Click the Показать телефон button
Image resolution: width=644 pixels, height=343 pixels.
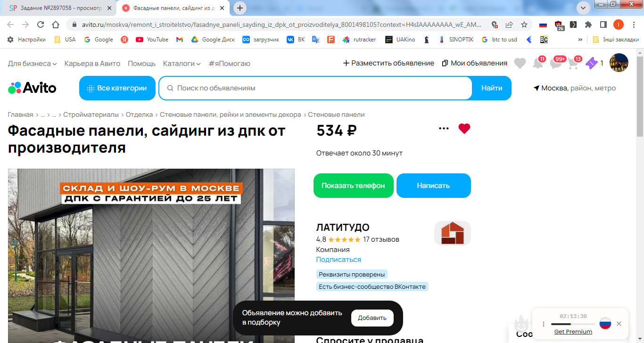coord(354,186)
